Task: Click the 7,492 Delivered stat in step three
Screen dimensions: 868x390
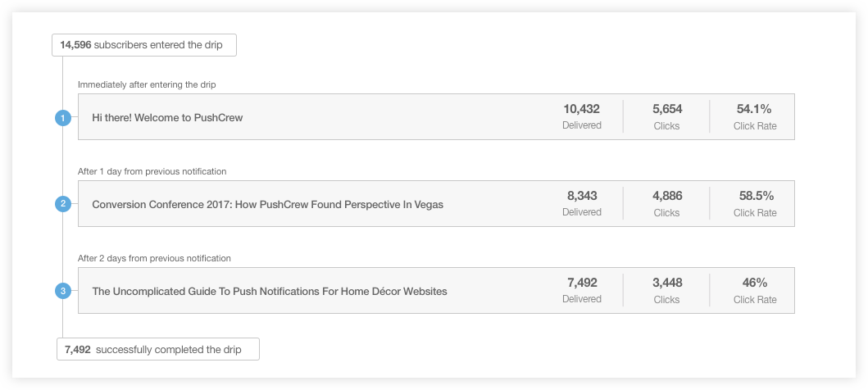Action: 581,290
